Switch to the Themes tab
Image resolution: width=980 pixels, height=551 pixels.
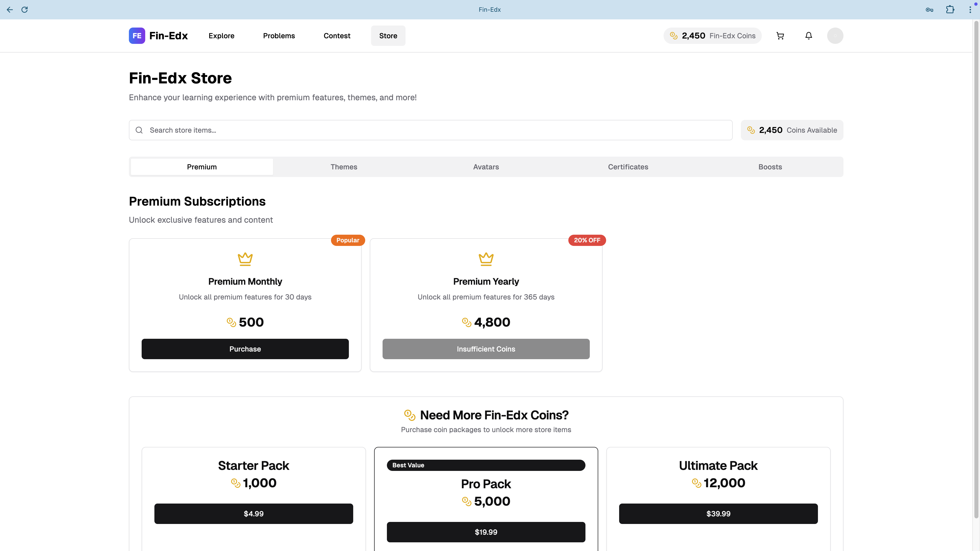[344, 167]
